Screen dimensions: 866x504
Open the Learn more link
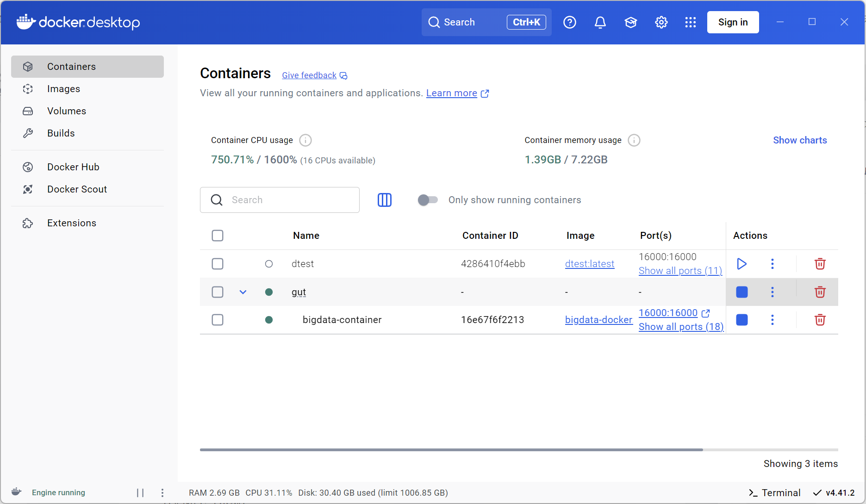pyautogui.click(x=457, y=93)
